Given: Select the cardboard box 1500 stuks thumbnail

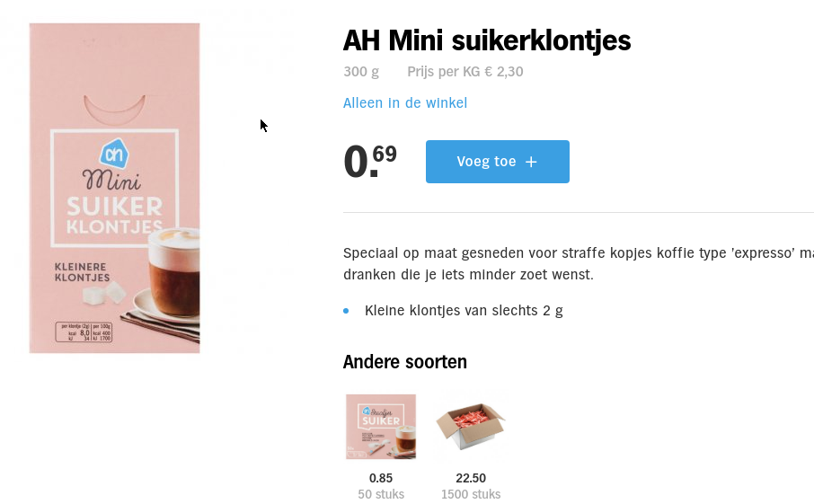Looking at the screenshot, I should coord(471,425).
